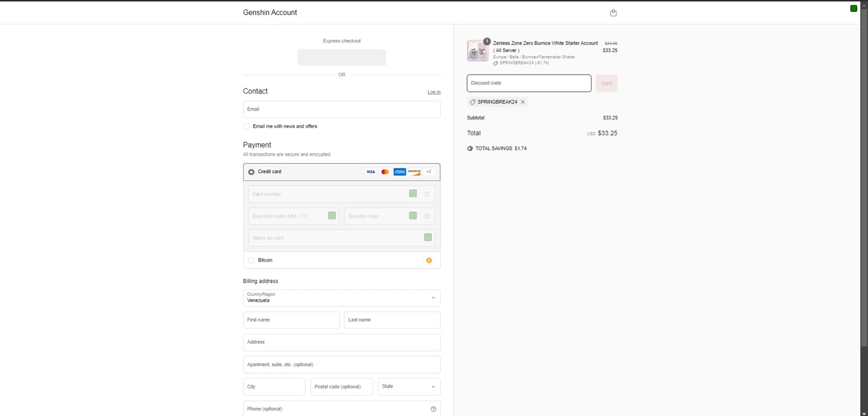Click the Apply discount button
868x416 pixels.
(x=606, y=83)
